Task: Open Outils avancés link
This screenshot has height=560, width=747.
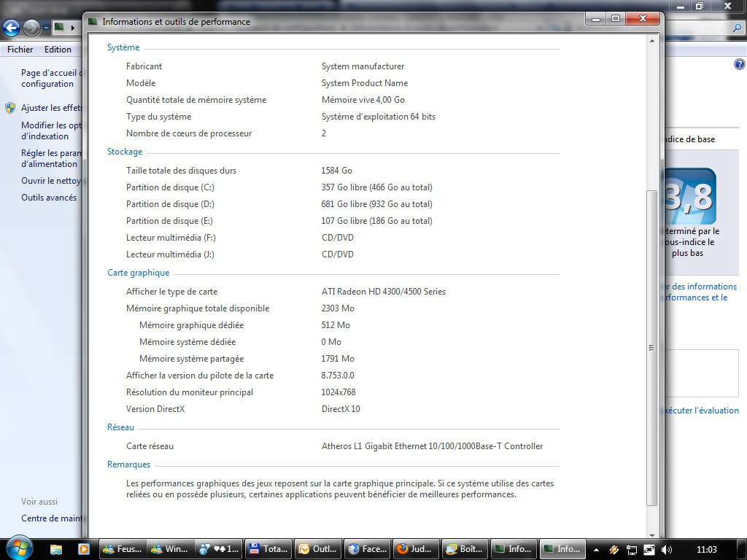Action: tap(49, 197)
